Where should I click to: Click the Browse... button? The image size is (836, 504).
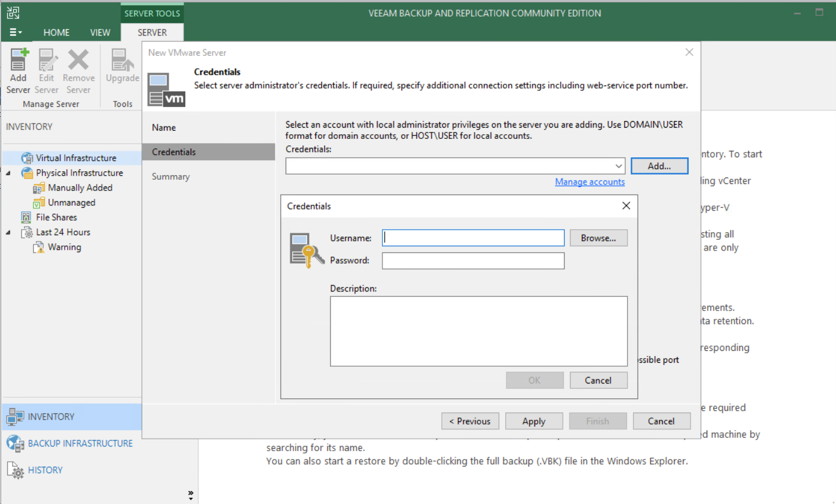[598, 238]
